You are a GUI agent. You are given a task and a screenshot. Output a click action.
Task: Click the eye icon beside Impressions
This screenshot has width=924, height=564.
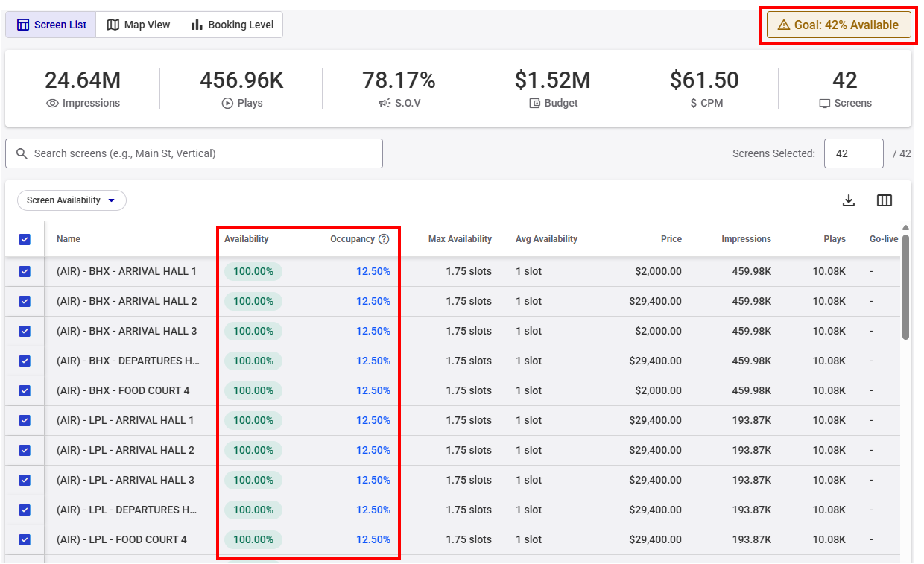coord(52,104)
